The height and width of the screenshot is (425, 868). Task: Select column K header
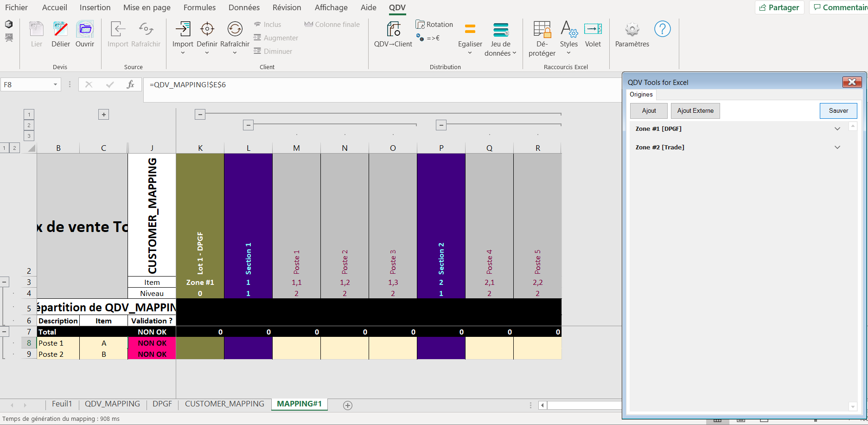200,148
